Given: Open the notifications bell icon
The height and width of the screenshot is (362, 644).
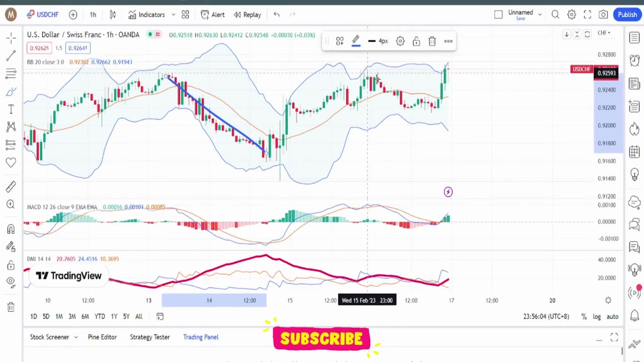Looking at the screenshot, I should pos(634,316).
